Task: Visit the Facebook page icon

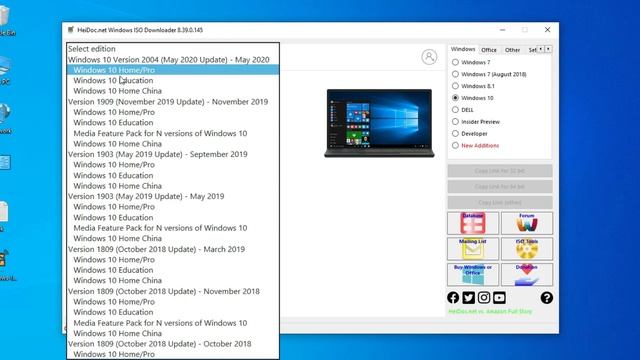Action: pos(453,298)
